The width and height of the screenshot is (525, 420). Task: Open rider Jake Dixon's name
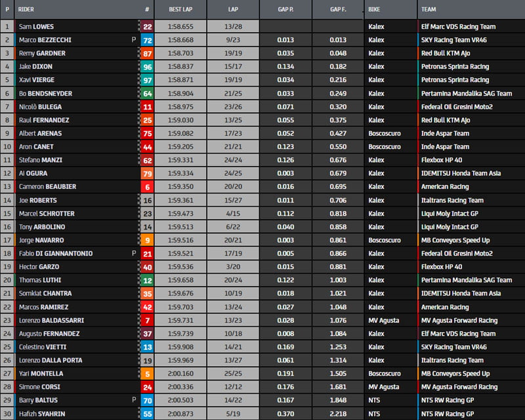coord(36,67)
